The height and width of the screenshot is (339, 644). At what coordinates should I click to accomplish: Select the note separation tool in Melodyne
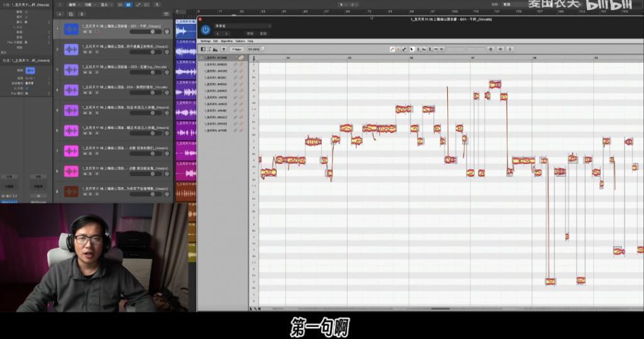tap(441, 49)
